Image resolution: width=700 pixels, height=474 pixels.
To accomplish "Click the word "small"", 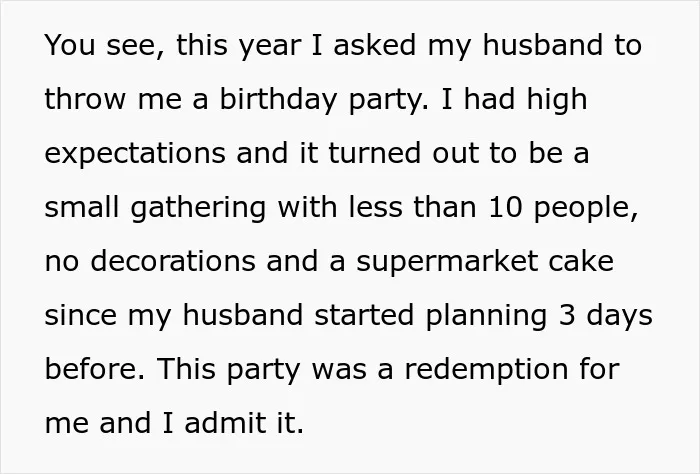I will (82, 208).
